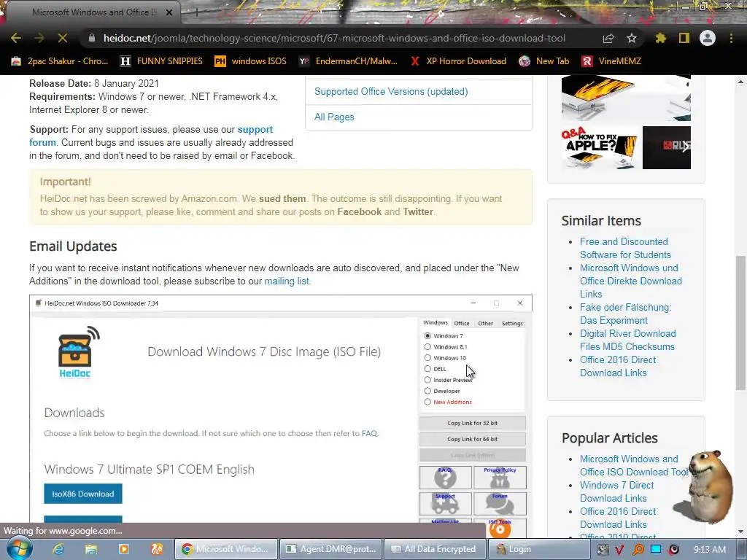The width and height of the screenshot is (747, 560).
Task: Click the How to Fix Apple thumbnail
Action: pos(600,147)
